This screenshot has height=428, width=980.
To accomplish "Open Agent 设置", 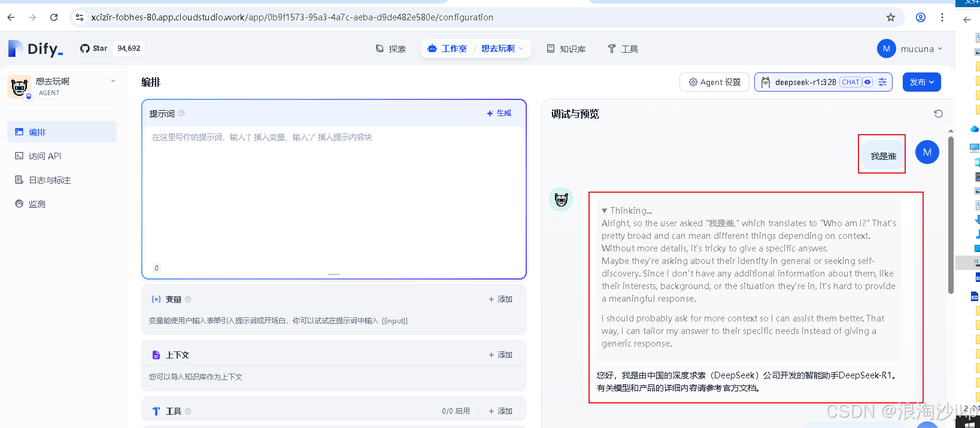I will [715, 82].
